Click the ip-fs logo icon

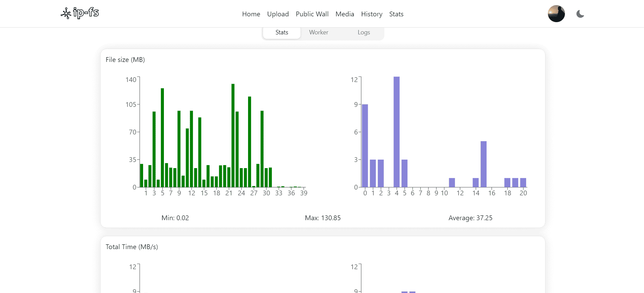(66, 14)
